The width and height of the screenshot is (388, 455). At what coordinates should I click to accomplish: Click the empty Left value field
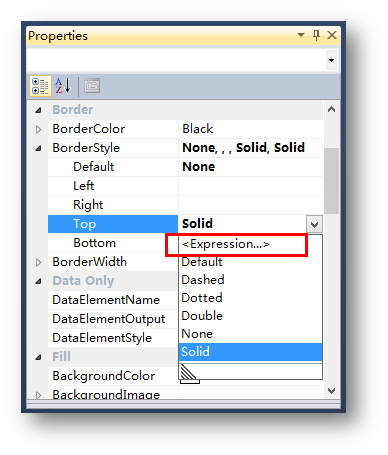pos(251,186)
